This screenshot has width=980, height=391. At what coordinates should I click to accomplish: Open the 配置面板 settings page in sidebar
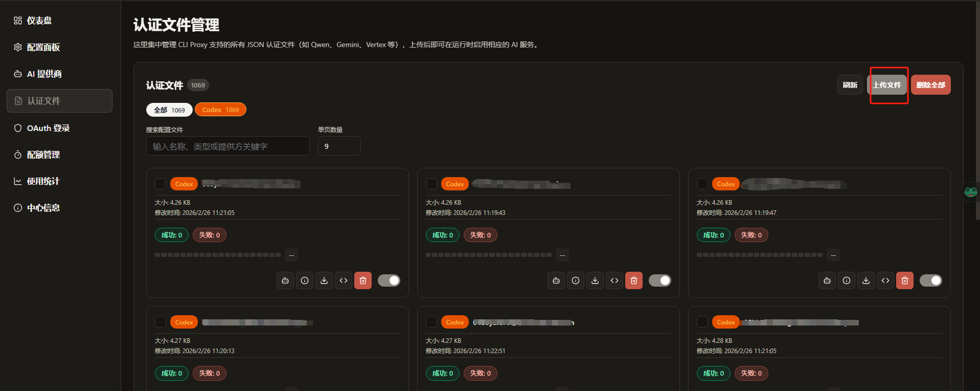tap(43, 47)
